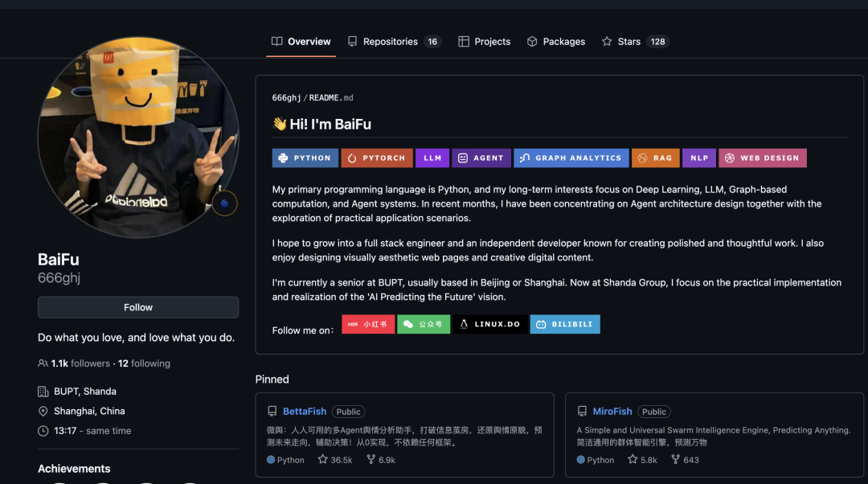Viewport: 868px width, 484px height.
Task: Go to the Packages tab
Action: [556, 42]
